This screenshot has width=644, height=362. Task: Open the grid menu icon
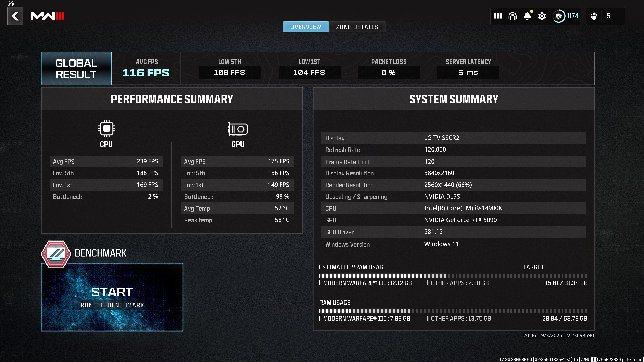(x=497, y=16)
